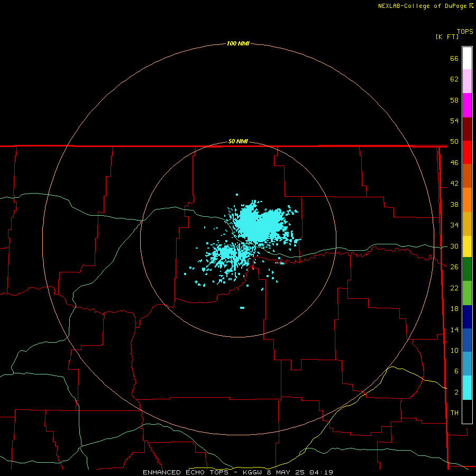Click the Enhanced Echo Tops KGGW caption
Viewport: 476px width, 476px height.
pos(238,472)
